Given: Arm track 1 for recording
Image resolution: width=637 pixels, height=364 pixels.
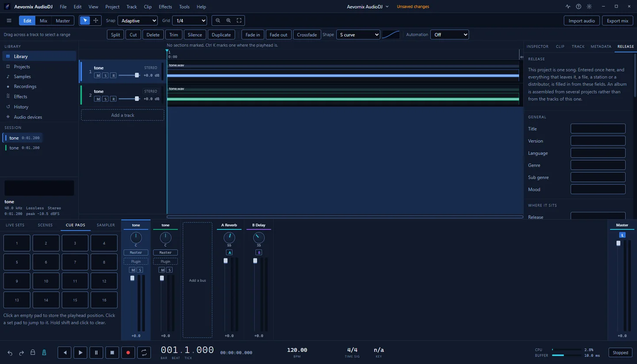Looking at the screenshot, I should pos(113,76).
